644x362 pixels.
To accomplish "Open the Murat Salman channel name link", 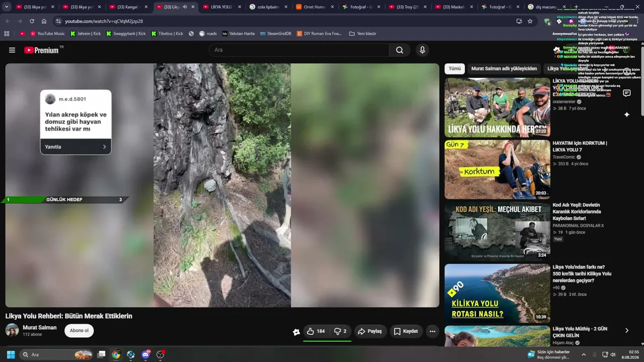I will [x=40, y=327].
